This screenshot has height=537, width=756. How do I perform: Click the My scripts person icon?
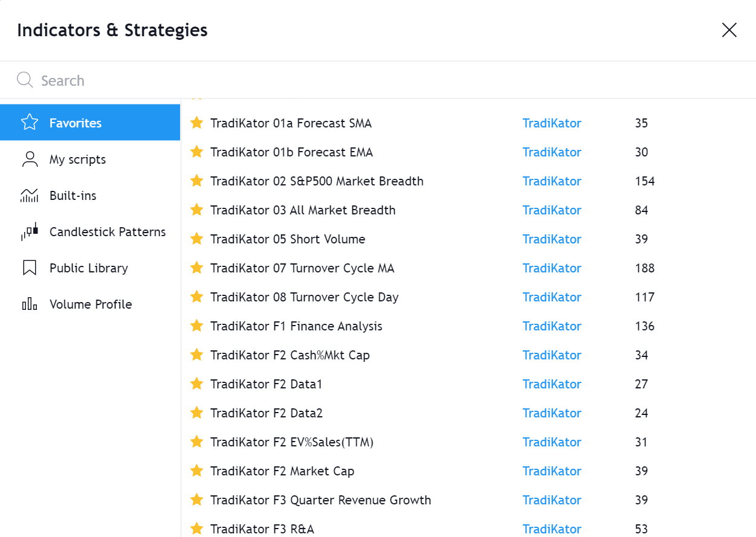pos(29,159)
